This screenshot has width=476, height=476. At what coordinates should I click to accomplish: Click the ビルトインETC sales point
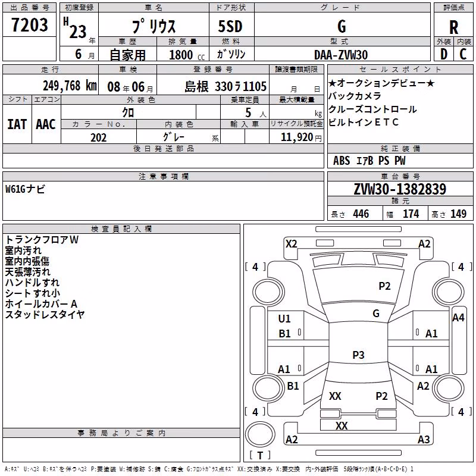tap(364, 122)
